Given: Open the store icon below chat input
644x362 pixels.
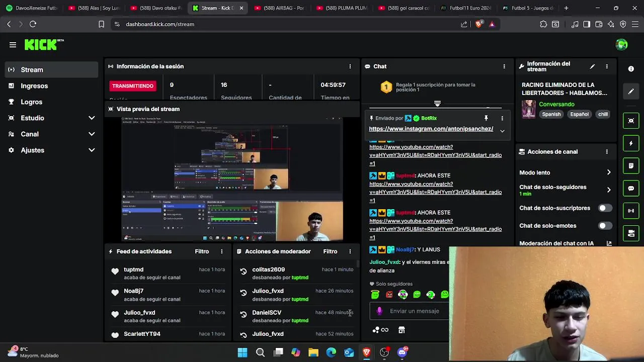Looking at the screenshot, I should click(401, 330).
